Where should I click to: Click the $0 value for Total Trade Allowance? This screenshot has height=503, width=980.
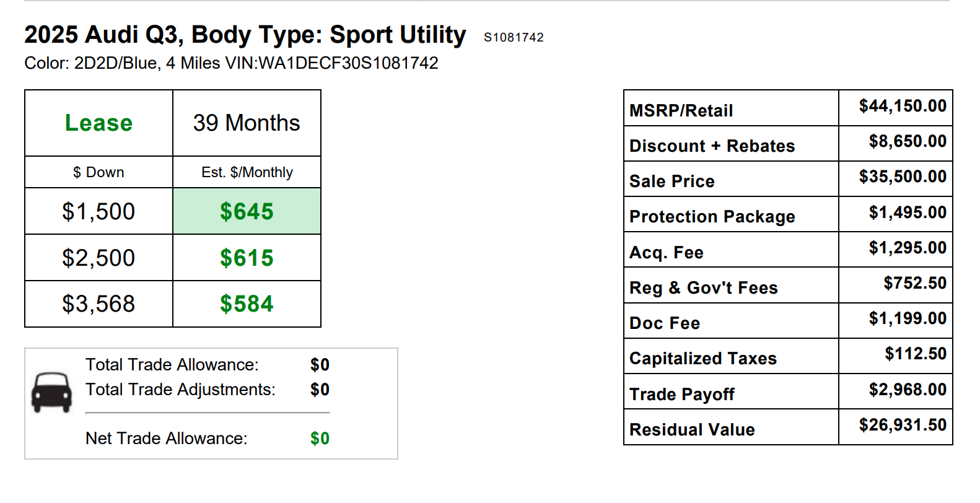pos(320,365)
